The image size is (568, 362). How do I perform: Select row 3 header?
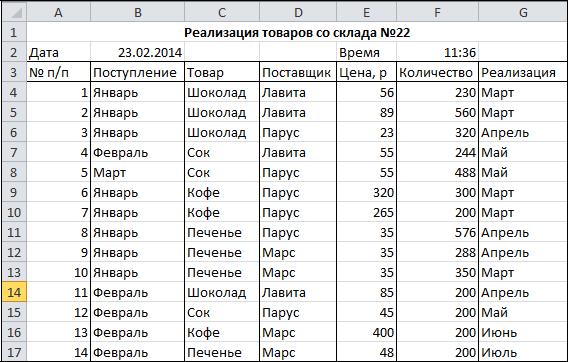14,72
